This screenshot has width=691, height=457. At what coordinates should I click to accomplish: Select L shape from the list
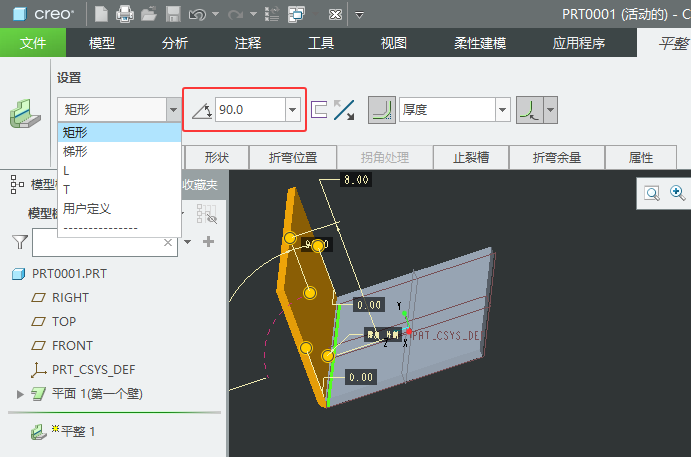119,171
